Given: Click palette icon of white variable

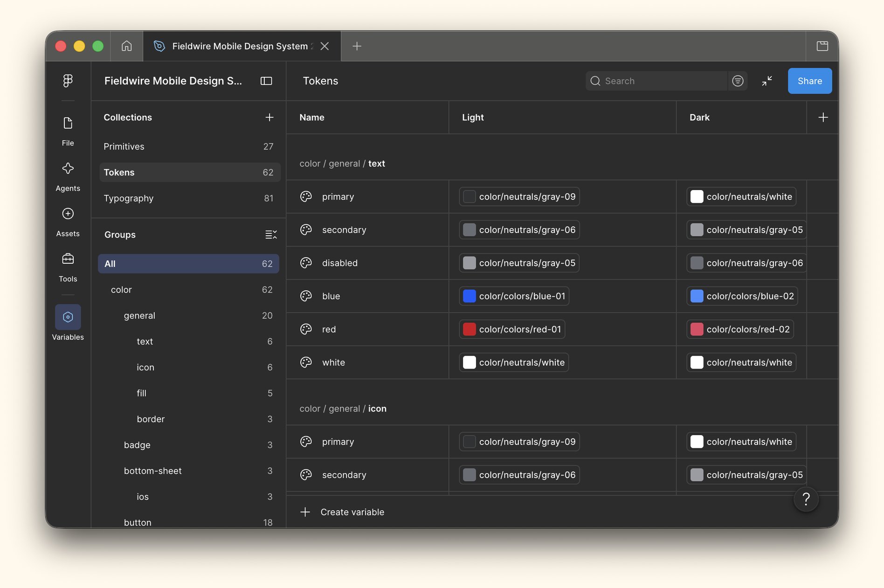Looking at the screenshot, I should [x=306, y=362].
